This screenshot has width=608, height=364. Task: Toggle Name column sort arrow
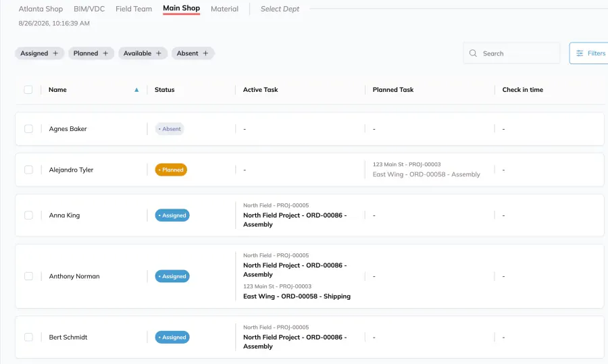(136, 90)
